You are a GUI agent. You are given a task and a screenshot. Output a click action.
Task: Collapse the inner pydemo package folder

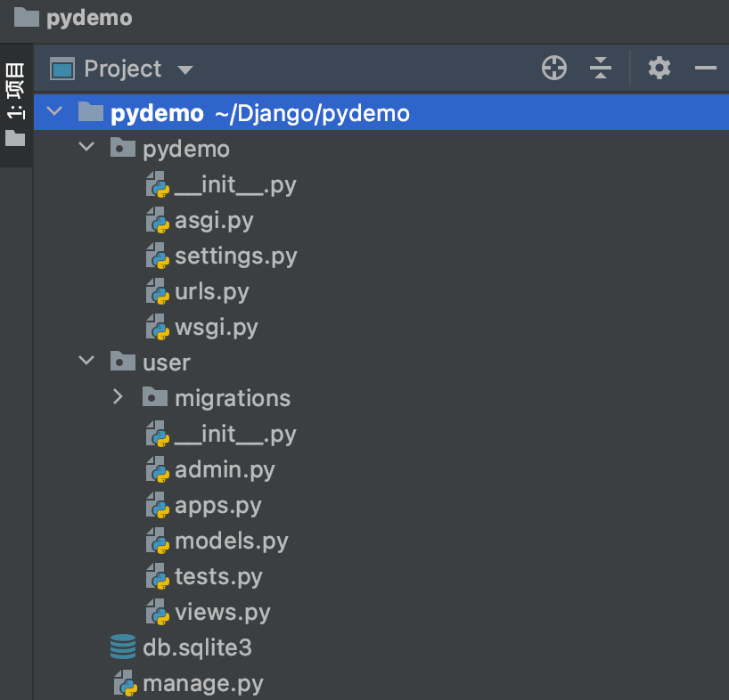[86, 148]
